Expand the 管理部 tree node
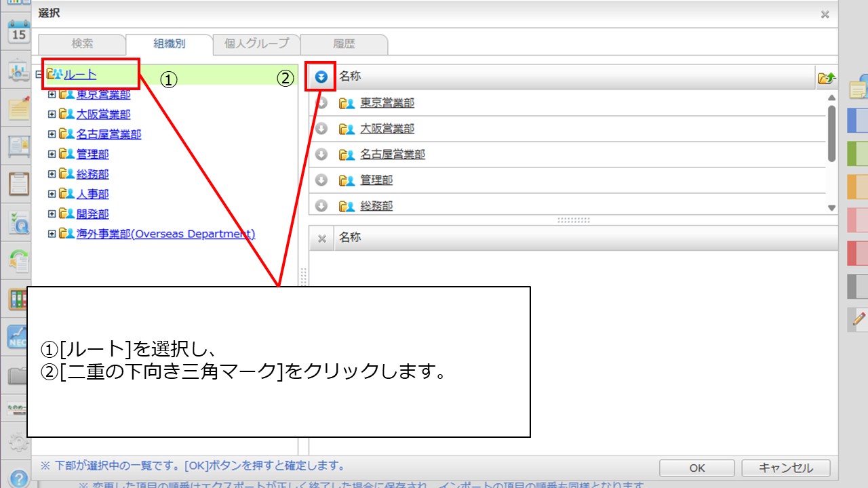This screenshot has width=868, height=488. point(52,155)
